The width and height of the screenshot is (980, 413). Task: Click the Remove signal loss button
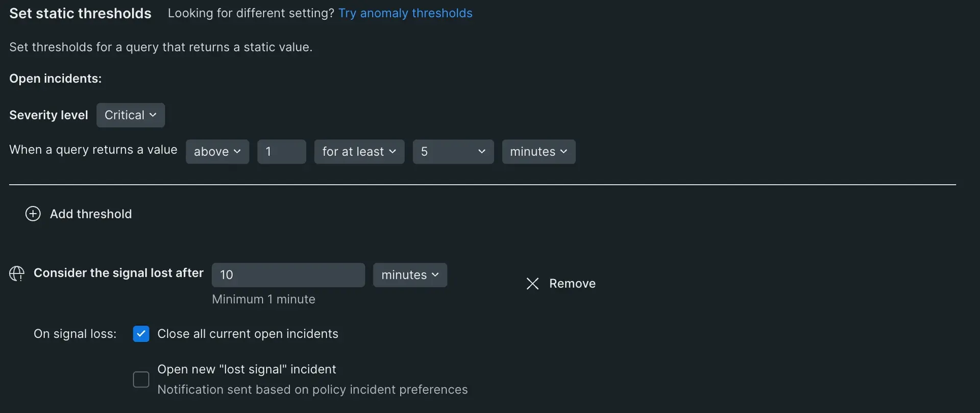point(572,283)
